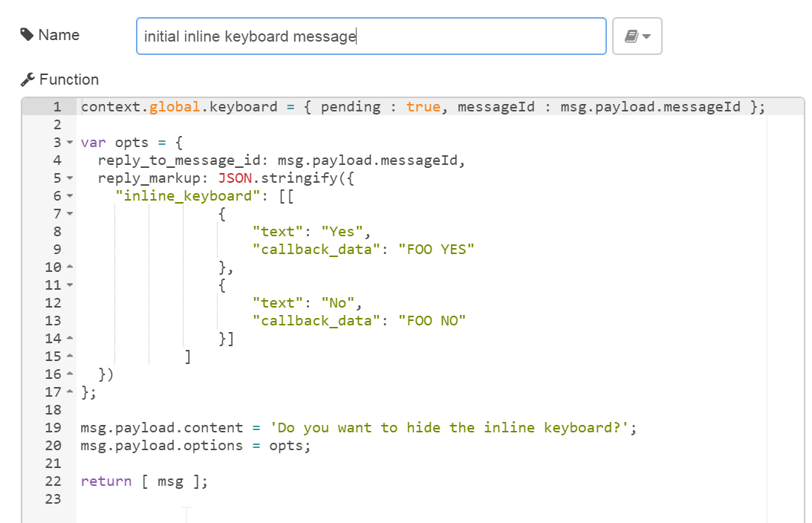812x523 pixels.
Task: Click the wrench icon beside Function
Action: (x=28, y=79)
